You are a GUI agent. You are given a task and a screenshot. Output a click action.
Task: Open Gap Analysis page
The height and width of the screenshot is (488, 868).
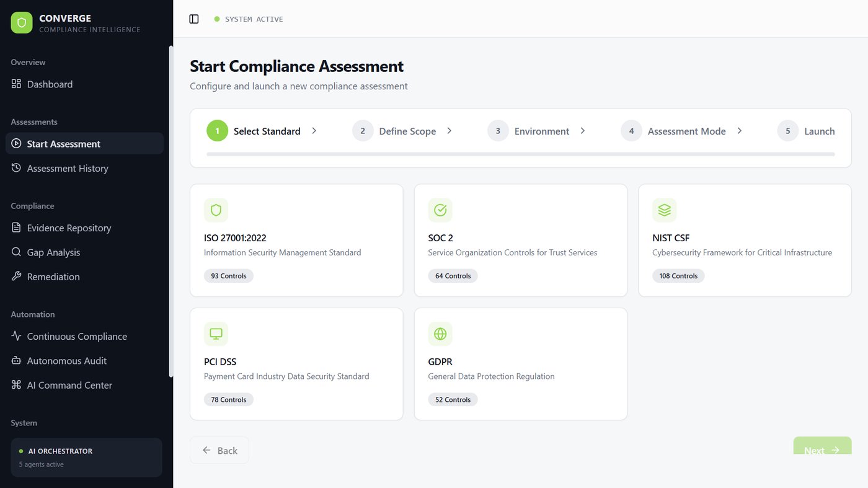coord(84,252)
